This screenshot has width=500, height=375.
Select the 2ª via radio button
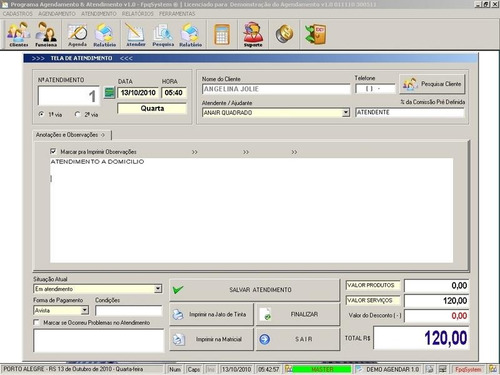tap(77, 114)
